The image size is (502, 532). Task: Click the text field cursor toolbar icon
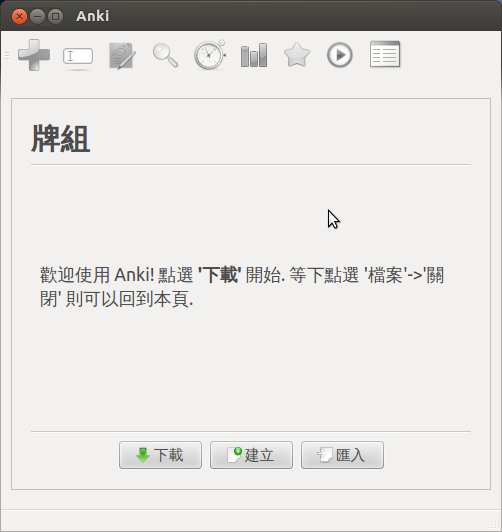pyautogui.click(x=78, y=56)
